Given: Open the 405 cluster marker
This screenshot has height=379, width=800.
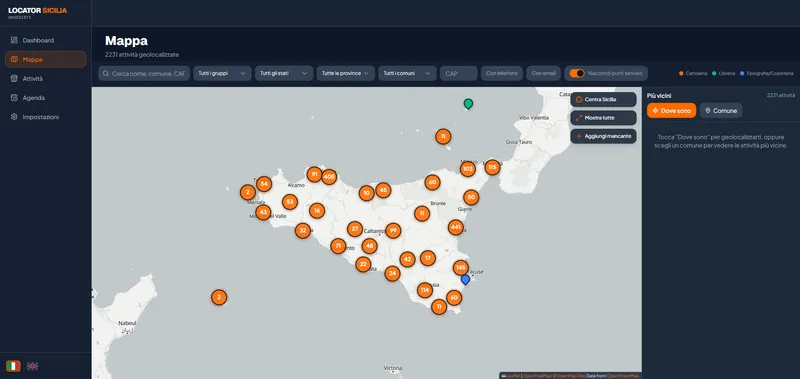Looking at the screenshot, I should (329, 177).
